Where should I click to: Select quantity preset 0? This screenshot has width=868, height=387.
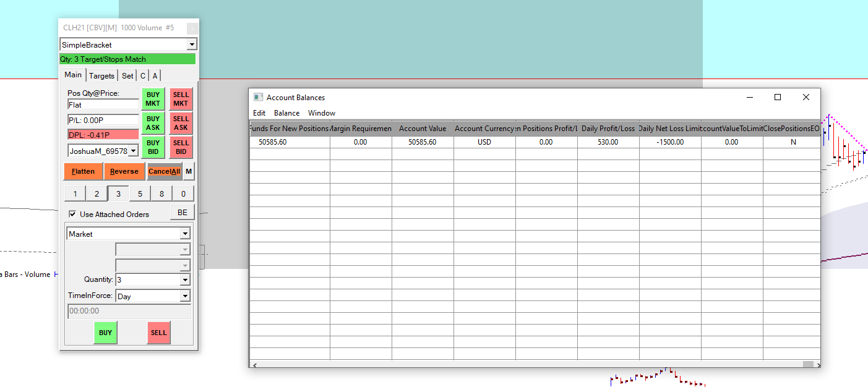point(183,194)
